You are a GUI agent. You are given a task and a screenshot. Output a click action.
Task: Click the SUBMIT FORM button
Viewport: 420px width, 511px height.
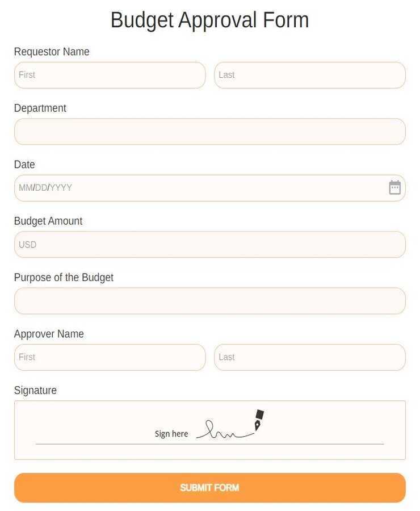coord(210,487)
